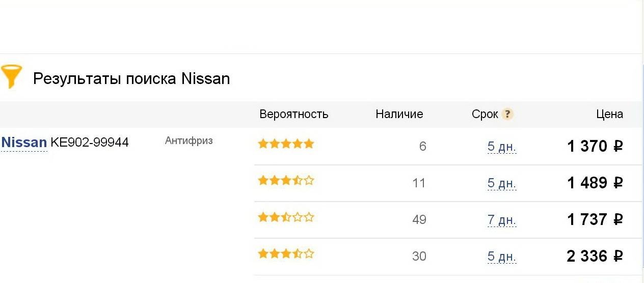Click the star rating of the 1 737 ₽ offer

[286, 217]
